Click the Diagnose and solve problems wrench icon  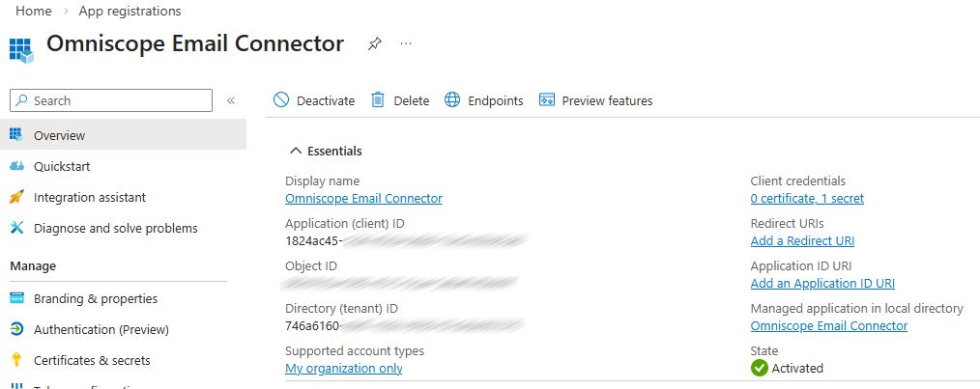16,228
